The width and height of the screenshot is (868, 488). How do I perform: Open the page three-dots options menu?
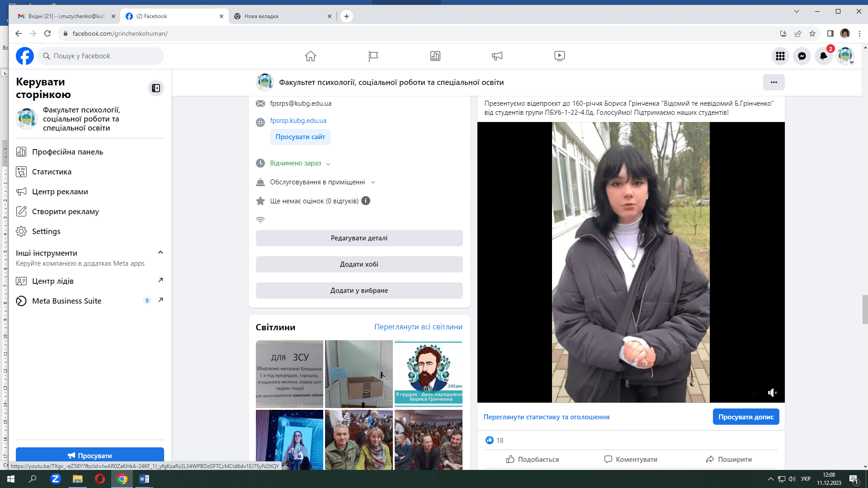point(774,82)
